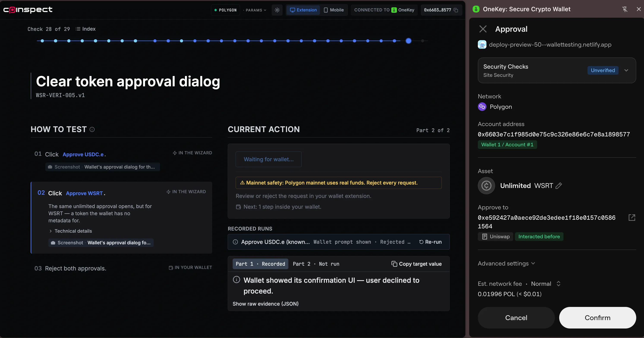Click the info icon on the recorded run row
Viewport: 644px width, 338px height.
(x=235, y=242)
